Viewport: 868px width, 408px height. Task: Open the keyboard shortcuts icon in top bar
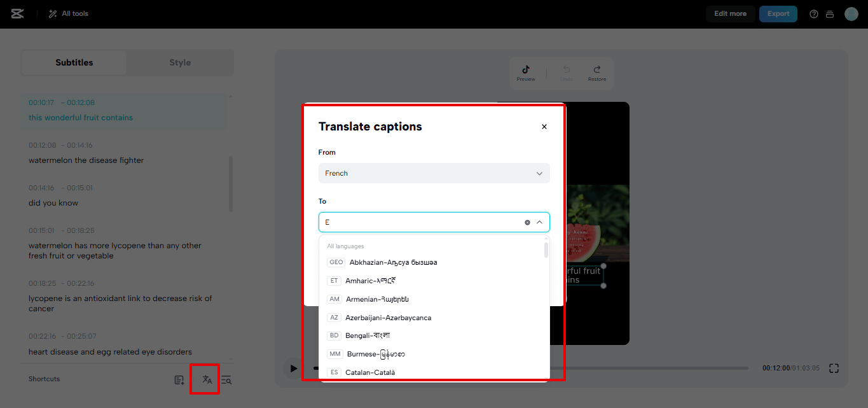[x=830, y=13]
